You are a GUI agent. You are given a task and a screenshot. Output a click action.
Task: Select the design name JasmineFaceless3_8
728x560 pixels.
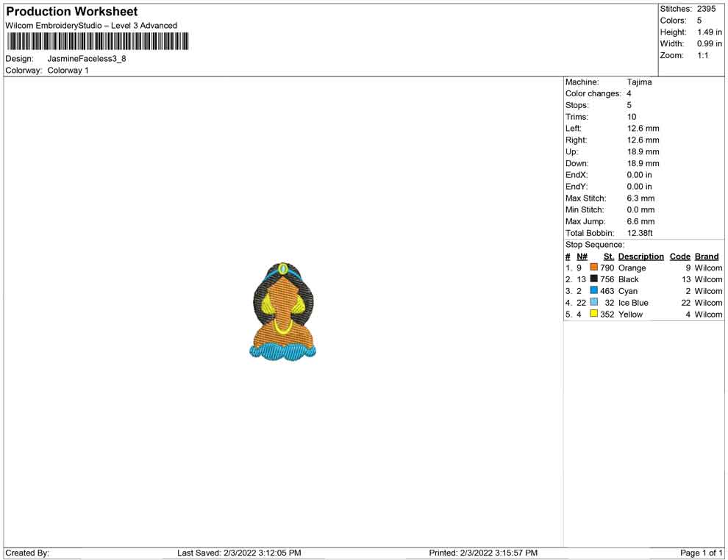point(87,59)
